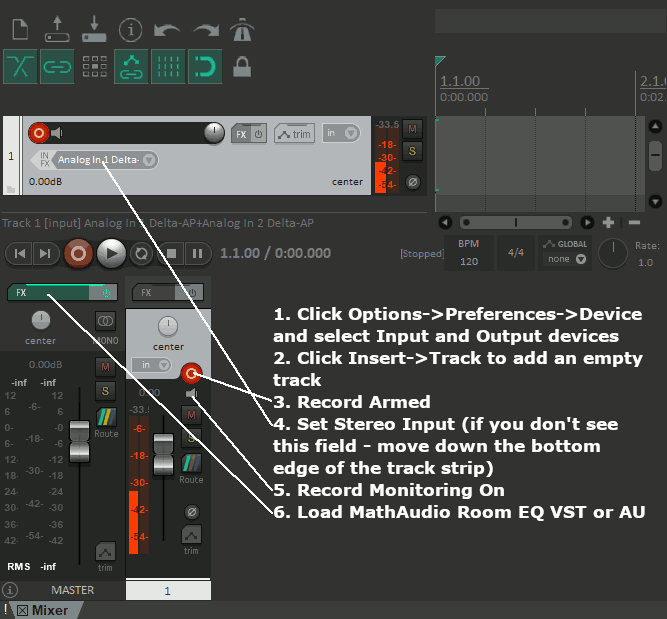Open master info icon at bottom left
Image resolution: width=667 pixels, height=619 pixels.
click(x=10, y=590)
